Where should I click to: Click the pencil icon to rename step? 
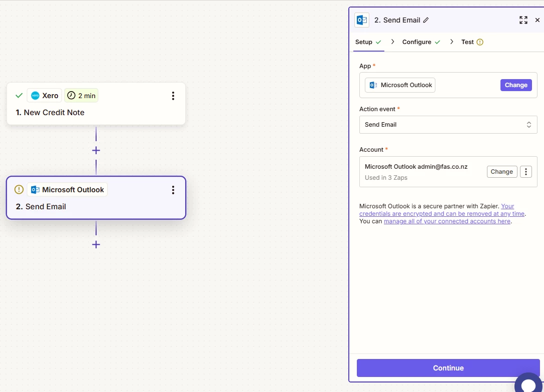(426, 20)
